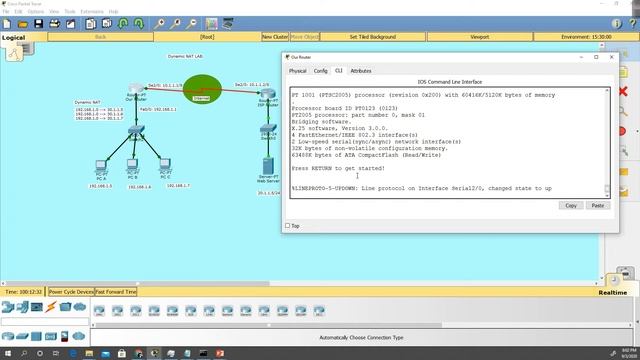
Task: Switch to the Physical tab
Action: (x=298, y=71)
